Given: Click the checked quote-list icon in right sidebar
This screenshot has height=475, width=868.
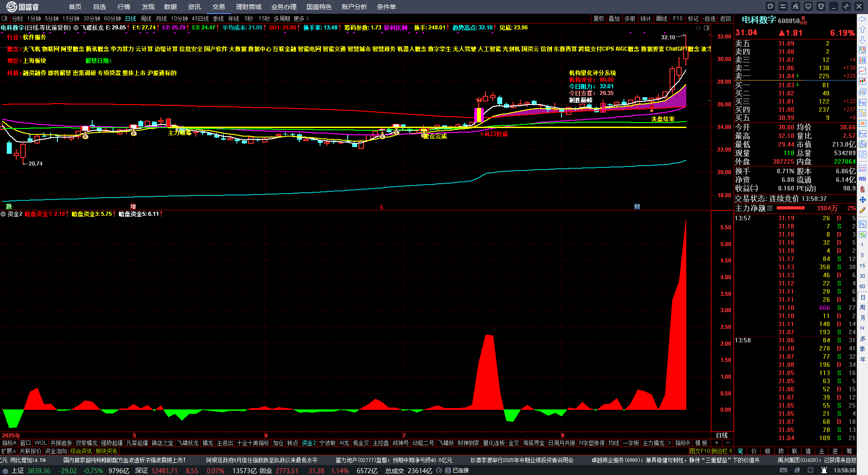Looking at the screenshot, I should [x=863, y=50].
